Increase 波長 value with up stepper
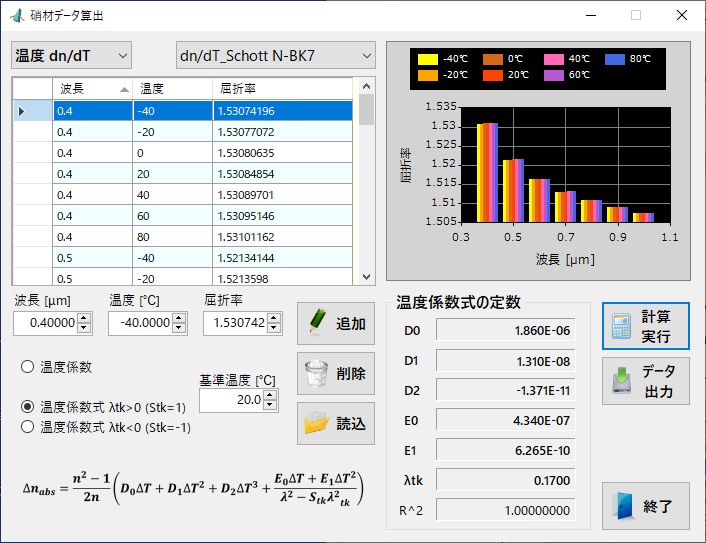 pyautogui.click(x=84, y=318)
